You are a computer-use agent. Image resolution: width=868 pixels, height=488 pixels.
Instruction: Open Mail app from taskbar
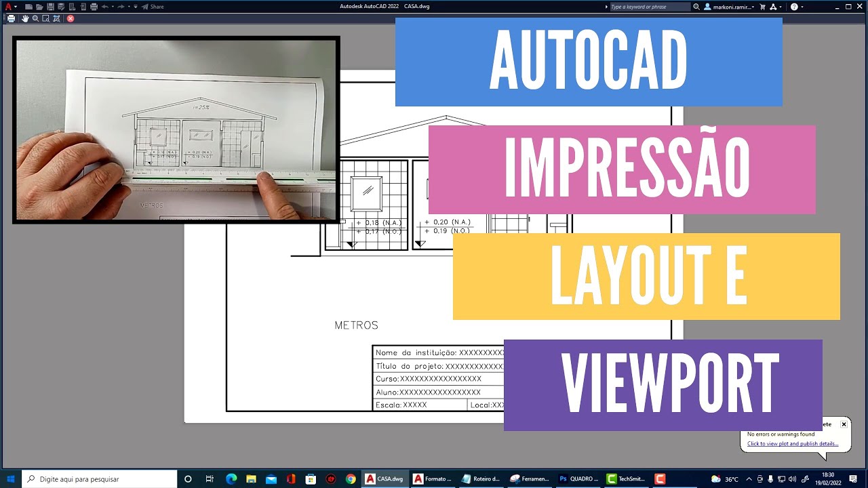[x=271, y=479]
